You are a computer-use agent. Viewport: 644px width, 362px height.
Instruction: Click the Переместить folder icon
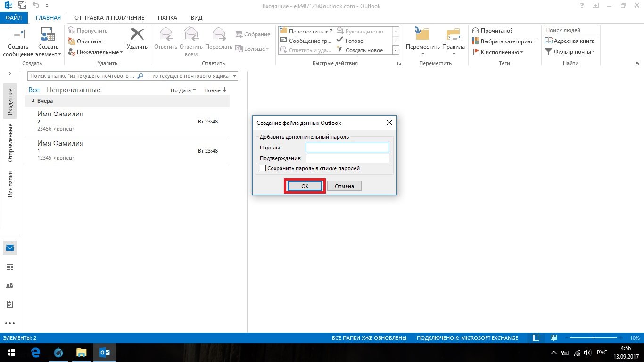tap(422, 34)
